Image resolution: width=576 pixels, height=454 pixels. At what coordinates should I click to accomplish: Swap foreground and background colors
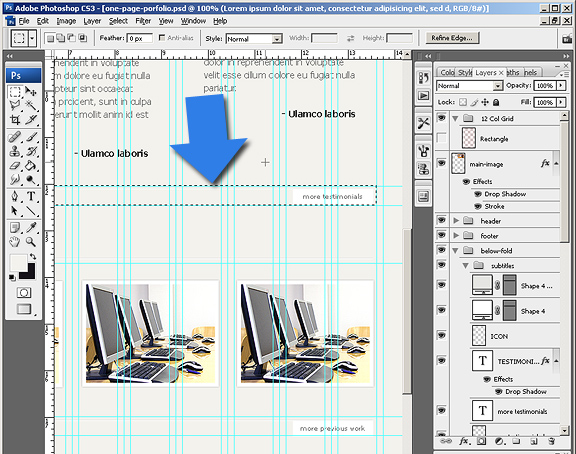point(33,256)
